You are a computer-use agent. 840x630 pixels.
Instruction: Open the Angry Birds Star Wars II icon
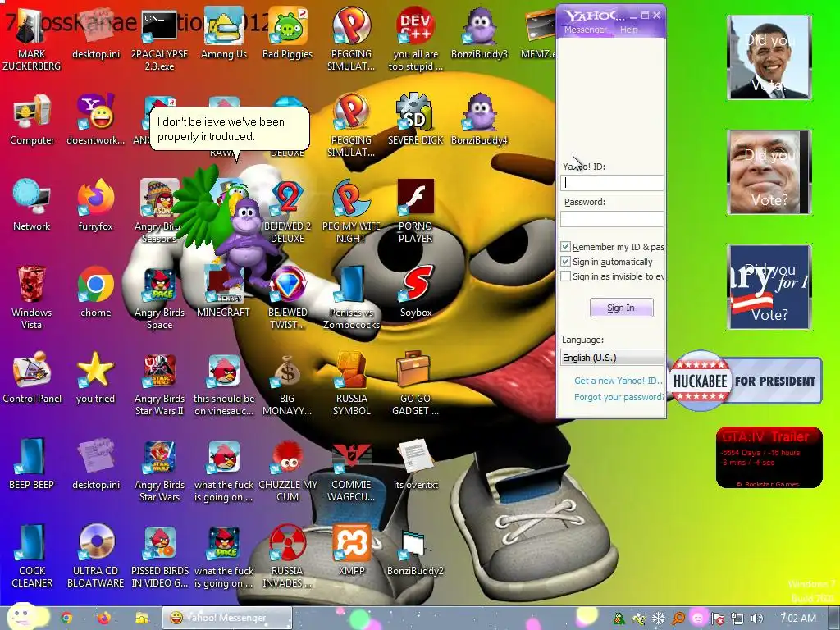point(160,384)
